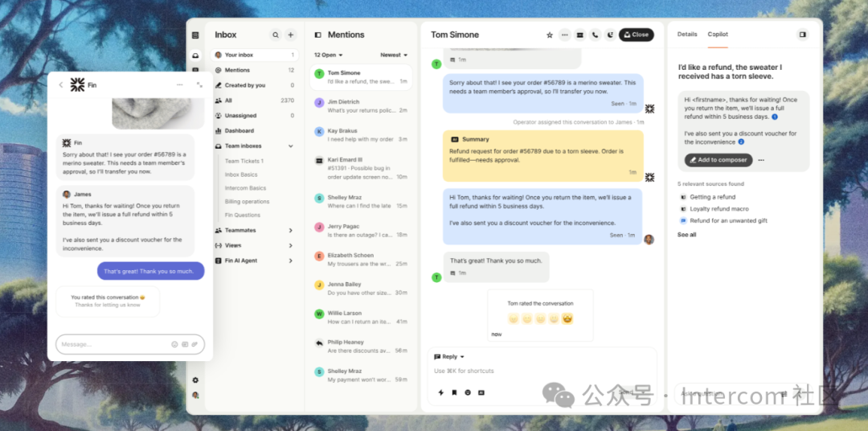The width and height of the screenshot is (868, 431).
Task: Click the Message input field in Fin widget
Action: pos(113,344)
